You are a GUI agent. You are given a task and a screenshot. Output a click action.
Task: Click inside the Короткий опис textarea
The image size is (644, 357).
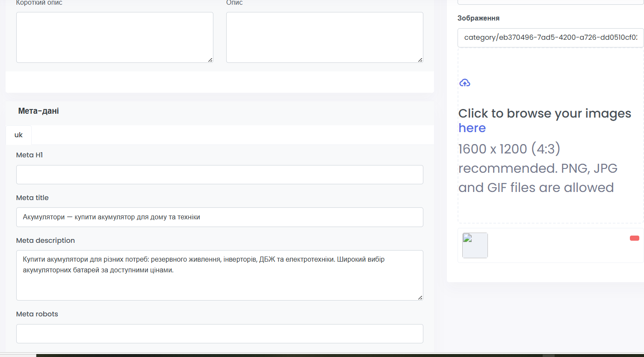[x=115, y=37]
